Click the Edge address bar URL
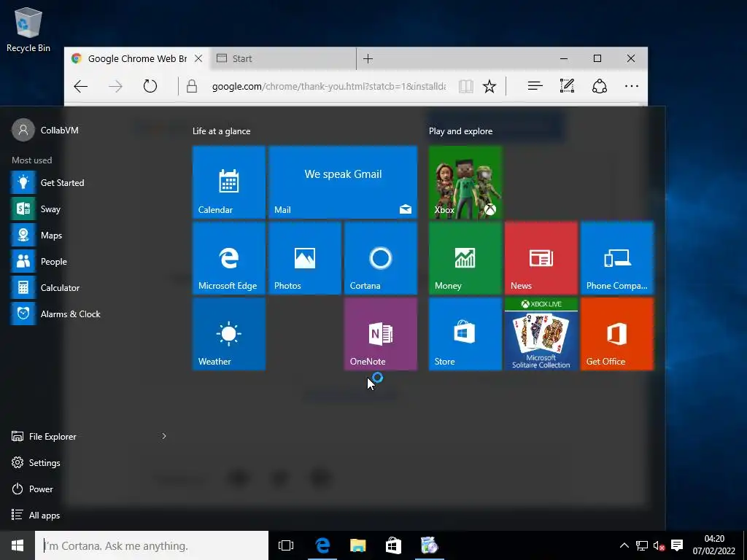The height and width of the screenshot is (560, 747). [x=329, y=86]
